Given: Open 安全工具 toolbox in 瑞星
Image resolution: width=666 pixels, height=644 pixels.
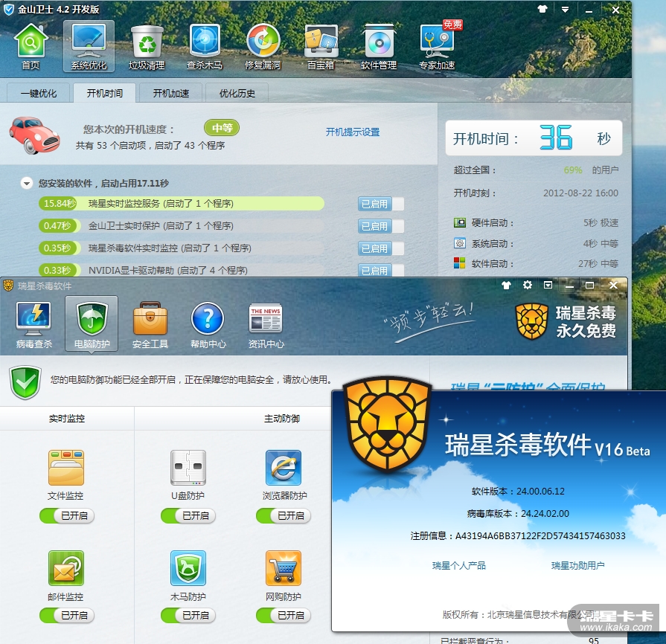Looking at the screenshot, I should (150, 325).
